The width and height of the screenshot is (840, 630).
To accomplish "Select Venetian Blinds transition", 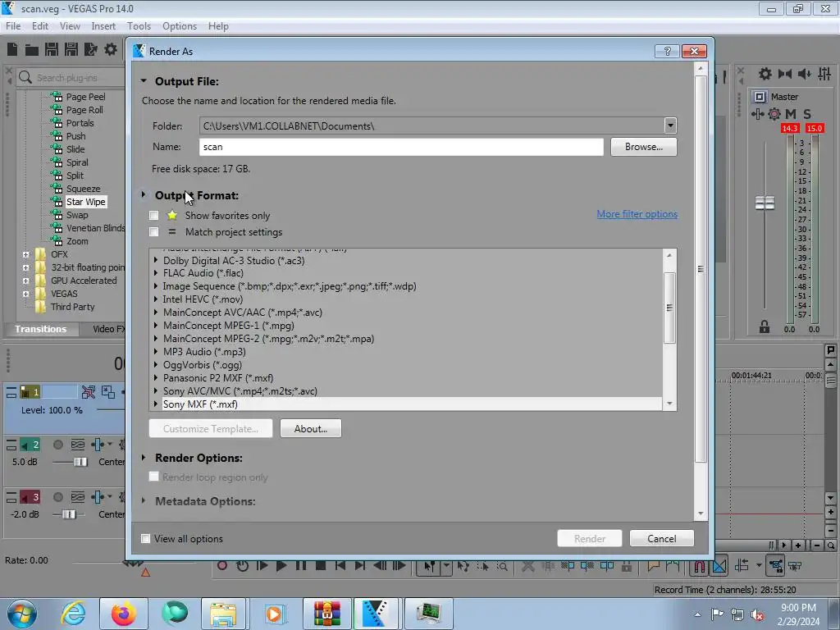I will click(95, 228).
